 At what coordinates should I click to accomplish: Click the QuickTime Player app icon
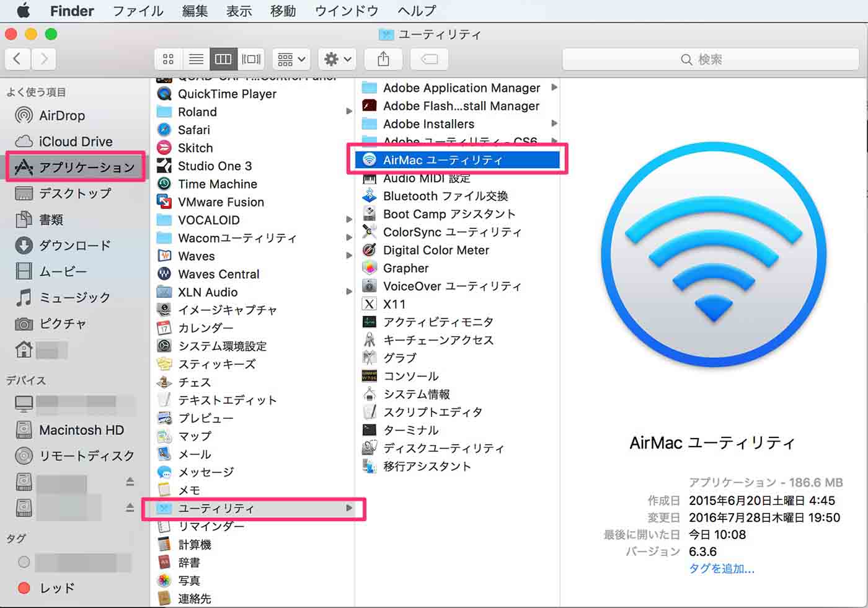(164, 94)
